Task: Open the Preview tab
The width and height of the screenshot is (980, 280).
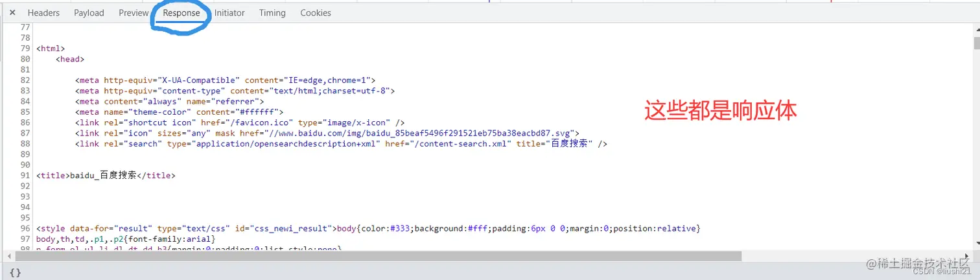Action: pyautogui.click(x=134, y=13)
